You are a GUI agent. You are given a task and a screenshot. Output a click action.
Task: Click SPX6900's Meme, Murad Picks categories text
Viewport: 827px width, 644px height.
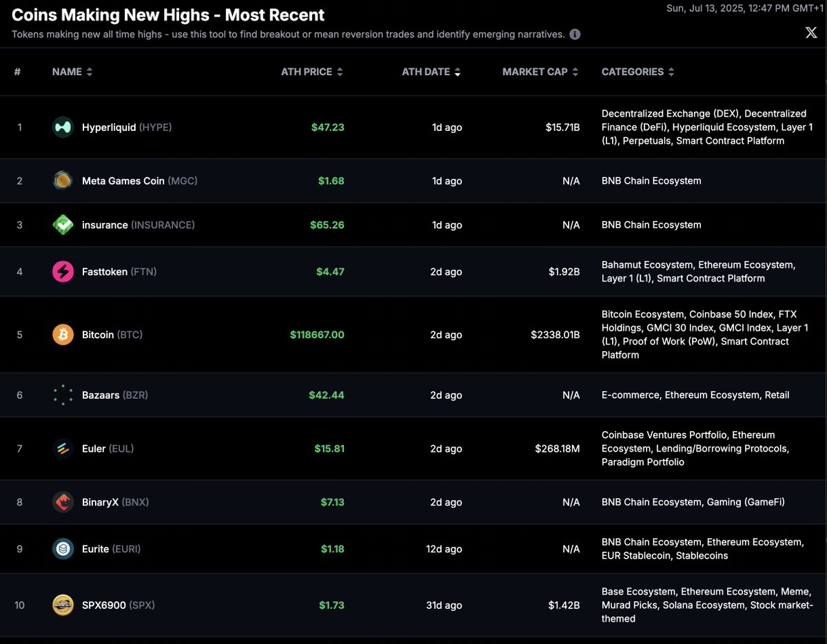pos(708,605)
